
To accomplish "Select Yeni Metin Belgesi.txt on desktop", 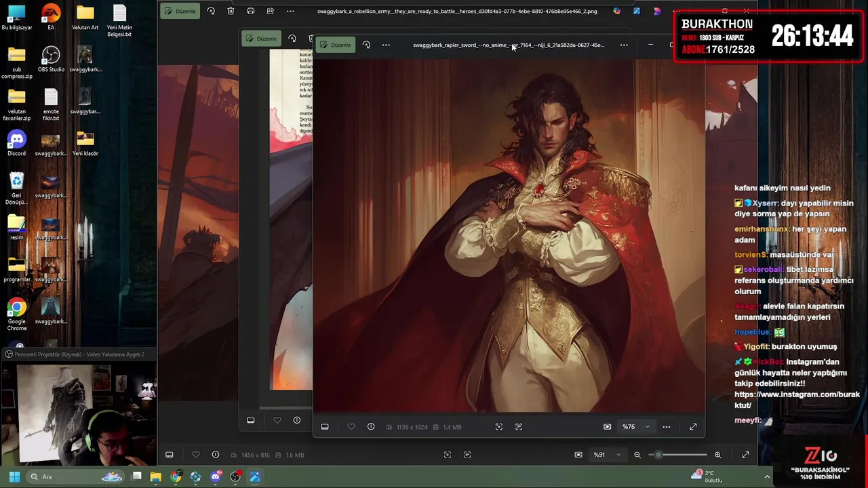I will [x=119, y=21].
